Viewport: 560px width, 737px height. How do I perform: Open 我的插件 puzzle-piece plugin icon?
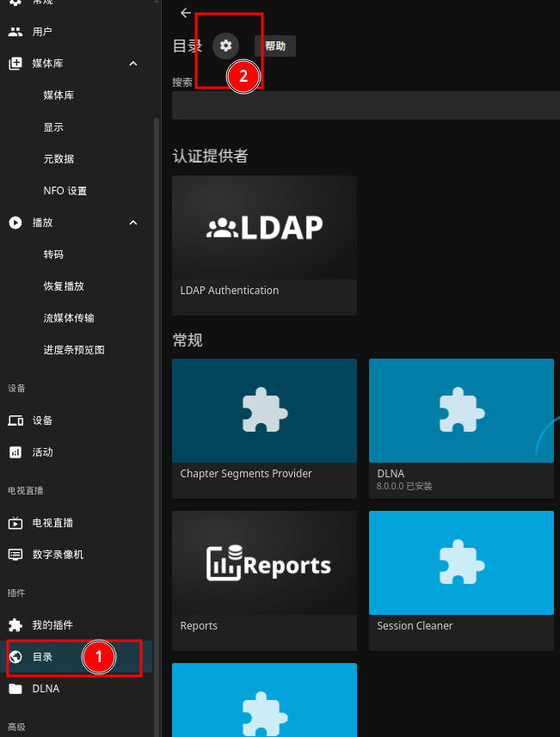[15, 625]
